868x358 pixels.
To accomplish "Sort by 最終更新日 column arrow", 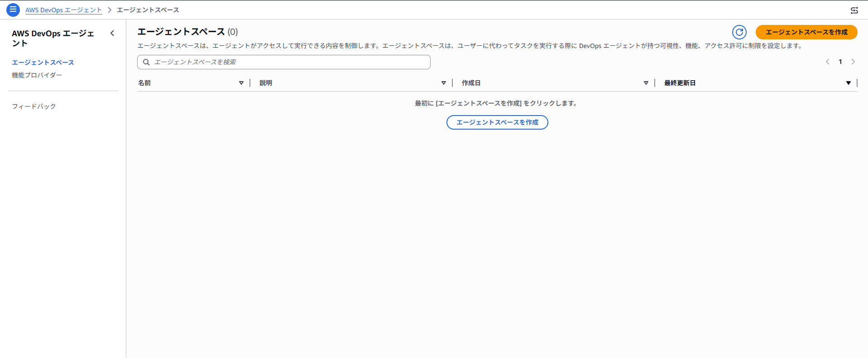I will 849,83.
